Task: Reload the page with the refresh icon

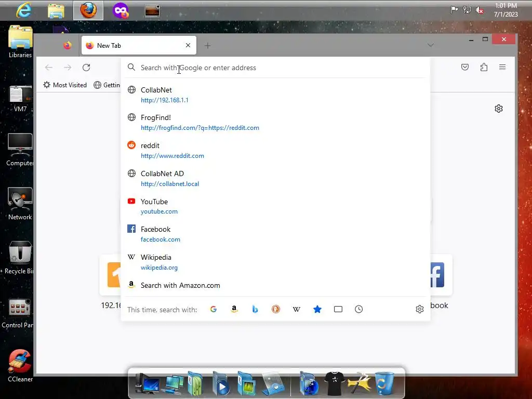Action: [x=86, y=68]
